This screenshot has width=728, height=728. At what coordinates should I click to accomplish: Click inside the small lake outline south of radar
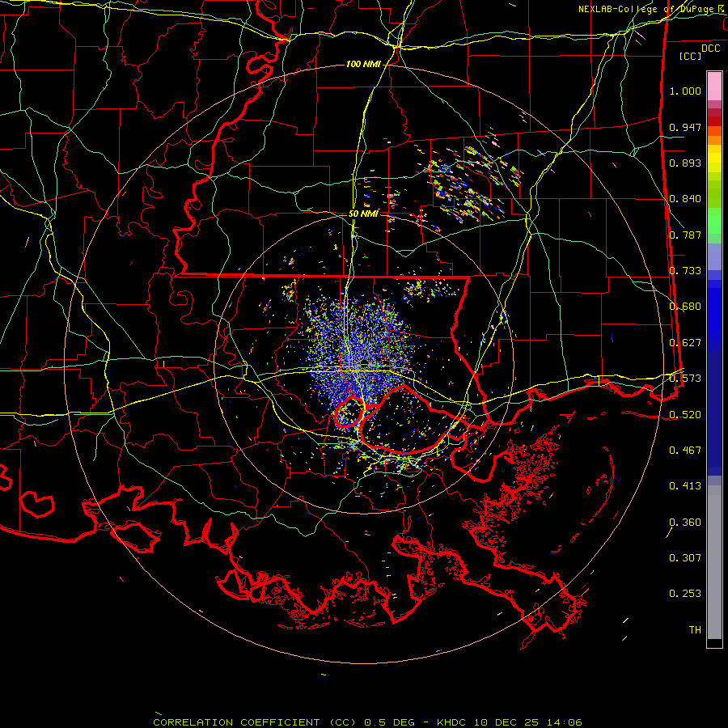[350, 412]
